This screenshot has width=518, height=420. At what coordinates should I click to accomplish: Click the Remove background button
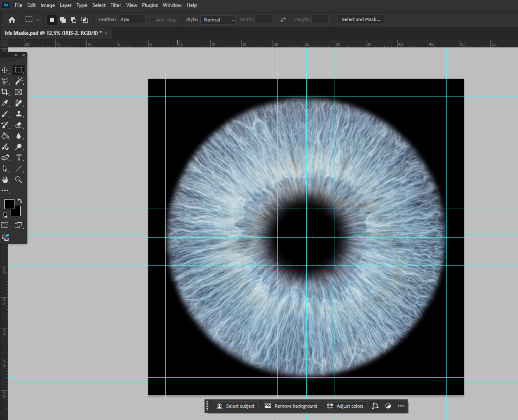click(291, 406)
